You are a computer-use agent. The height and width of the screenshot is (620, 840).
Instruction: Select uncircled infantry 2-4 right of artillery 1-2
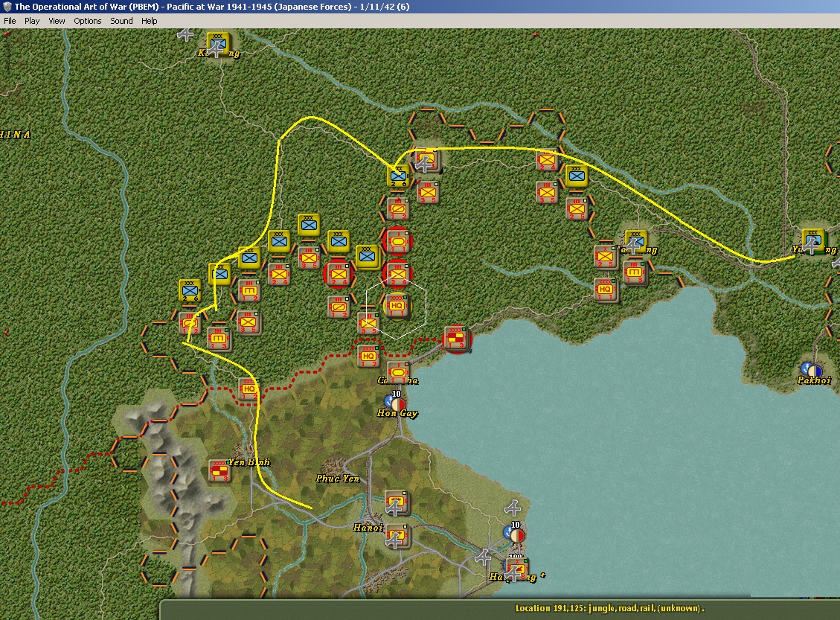pyautogui.click(x=278, y=275)
